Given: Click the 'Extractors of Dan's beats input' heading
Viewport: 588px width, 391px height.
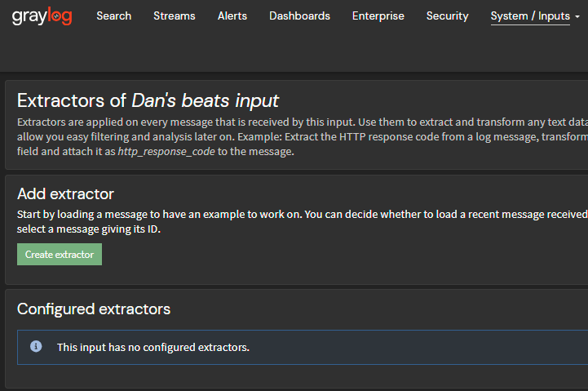Looking at the screenshot, I should tap(73, 100).
